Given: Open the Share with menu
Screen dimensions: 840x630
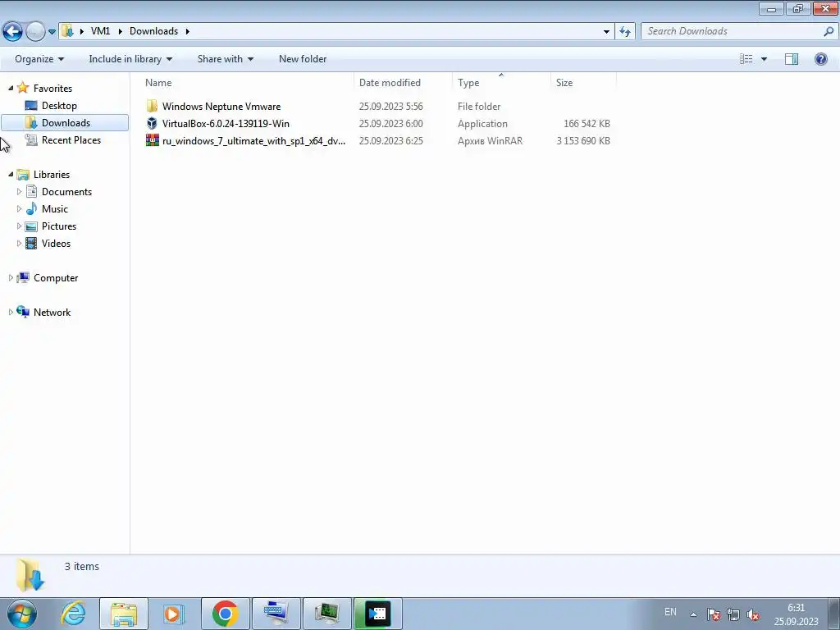Looking at the screenshot, I should (x=225, y=59).
